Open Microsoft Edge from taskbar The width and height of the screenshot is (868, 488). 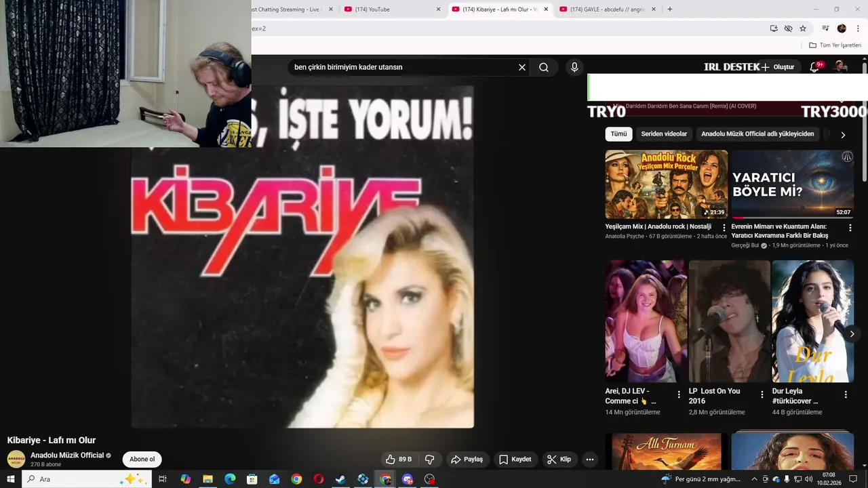[x=230, y=479]
